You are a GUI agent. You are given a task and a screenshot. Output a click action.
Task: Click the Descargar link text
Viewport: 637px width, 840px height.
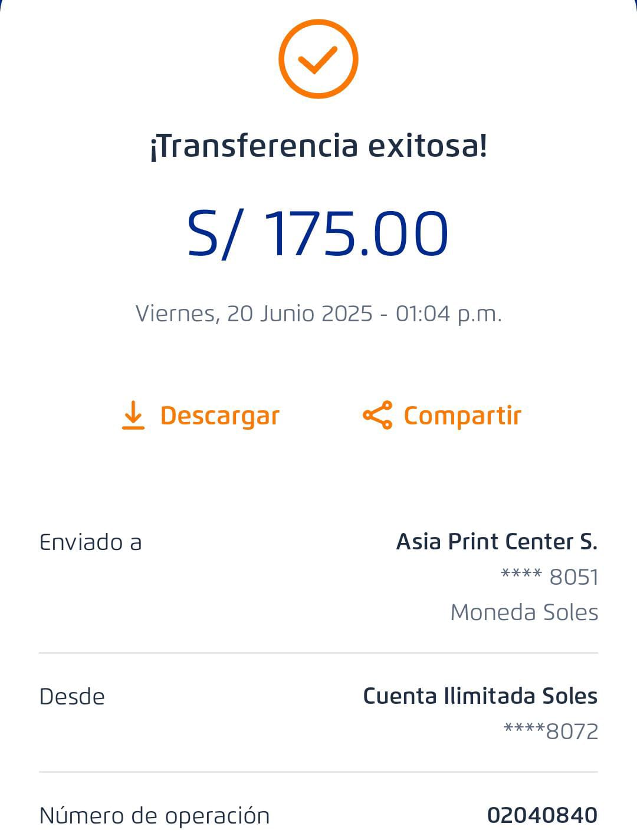coord(219,416)
